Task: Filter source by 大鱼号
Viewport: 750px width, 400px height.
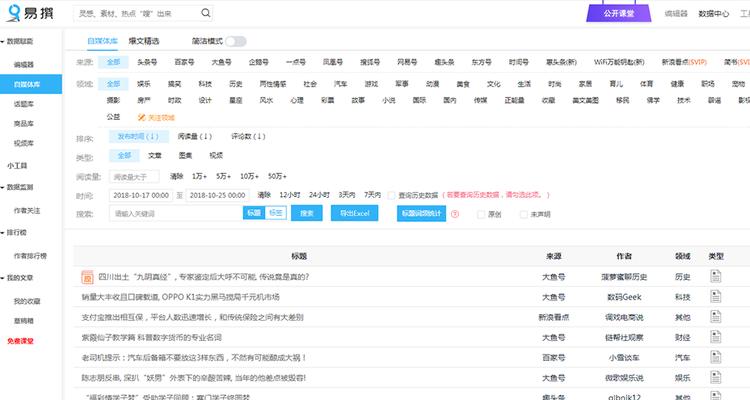Action: (221, 62)
